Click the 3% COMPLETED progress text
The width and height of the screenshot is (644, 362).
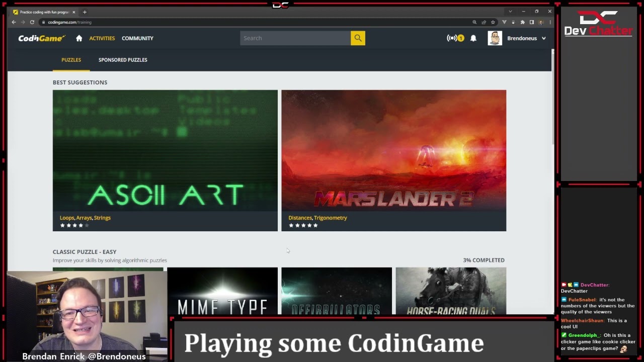(x=484, y=260)
